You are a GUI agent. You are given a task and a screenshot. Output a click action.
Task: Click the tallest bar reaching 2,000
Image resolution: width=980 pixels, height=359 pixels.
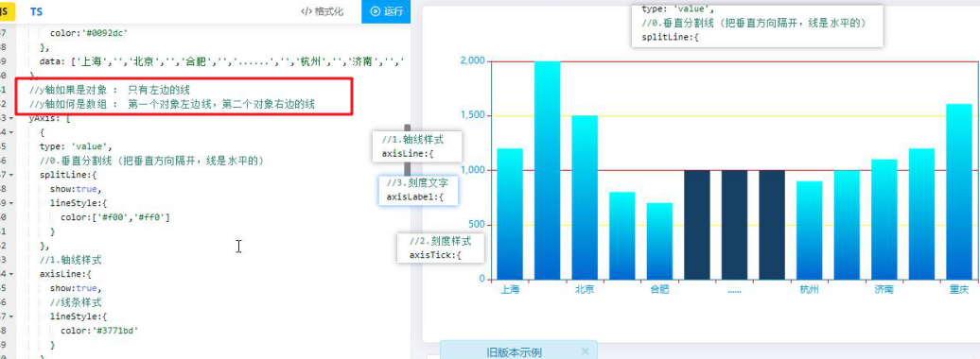pyautogui.click(x=547, y=170)
